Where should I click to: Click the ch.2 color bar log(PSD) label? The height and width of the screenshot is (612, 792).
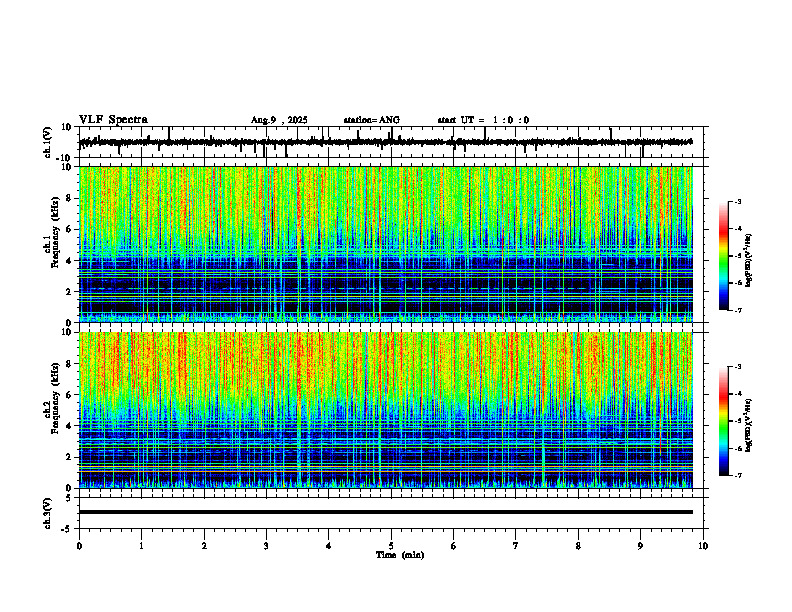tap(749, 425)
